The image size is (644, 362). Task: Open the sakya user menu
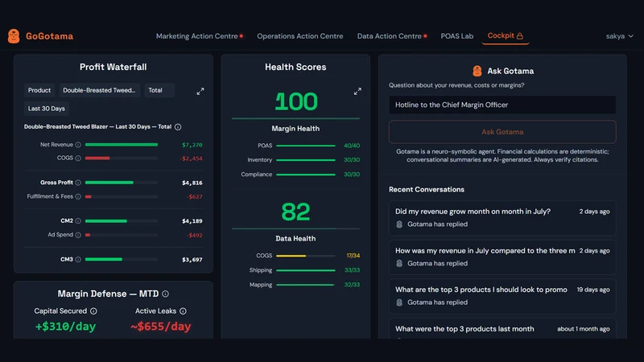point(619,36)
